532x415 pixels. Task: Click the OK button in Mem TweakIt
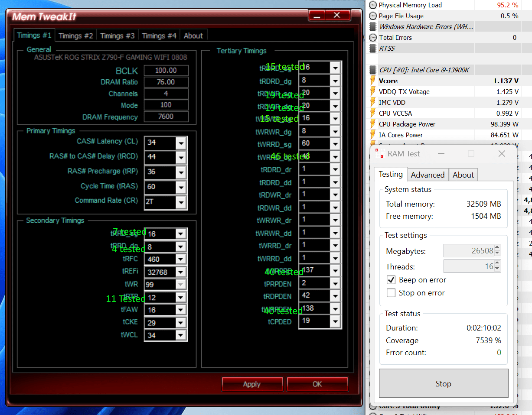coord(317,384)
